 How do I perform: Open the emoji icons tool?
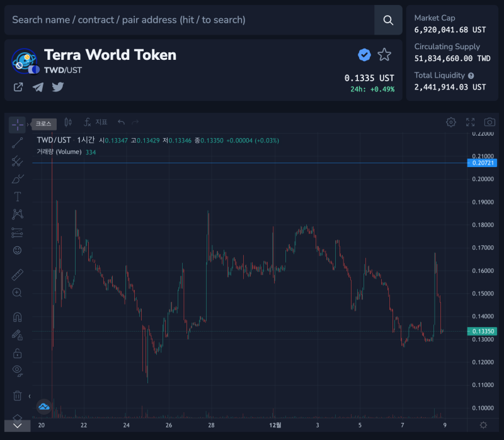18,250
